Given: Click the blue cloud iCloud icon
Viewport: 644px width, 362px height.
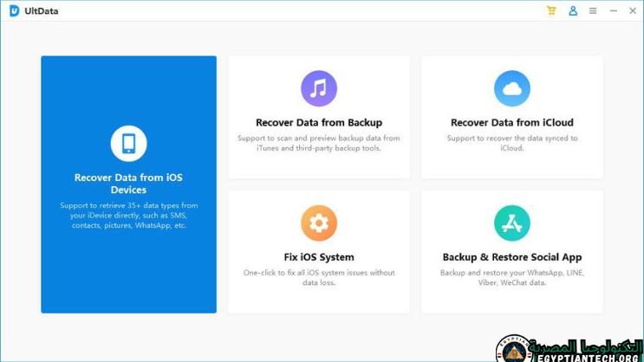Looking at the screenshot, I should coord(511,88).
